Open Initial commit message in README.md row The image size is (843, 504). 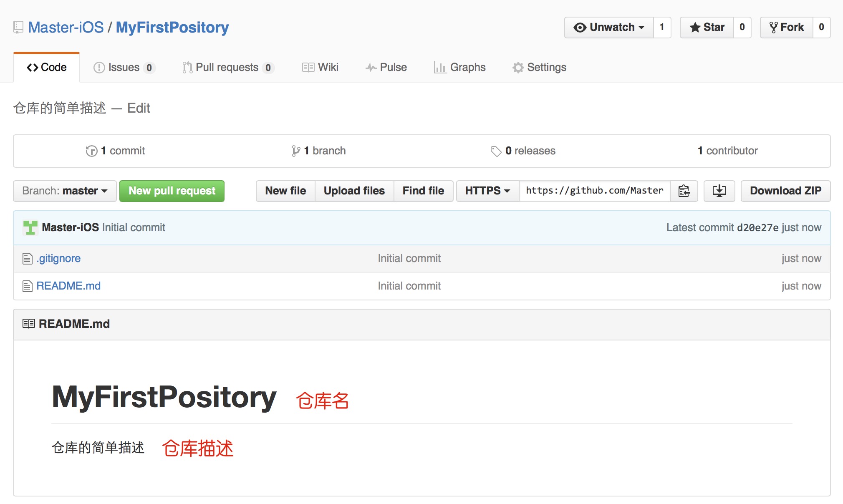(409, 286)
